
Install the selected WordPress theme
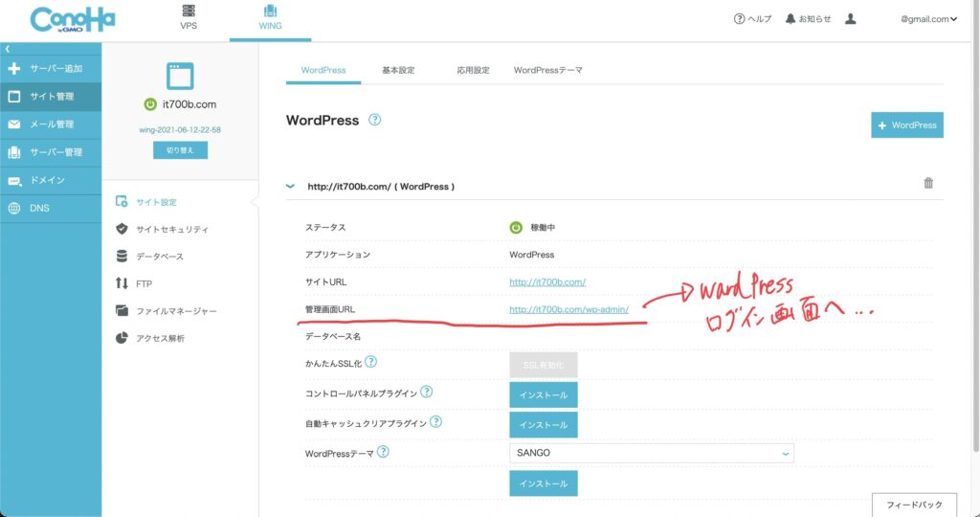[x=544, y=483]
